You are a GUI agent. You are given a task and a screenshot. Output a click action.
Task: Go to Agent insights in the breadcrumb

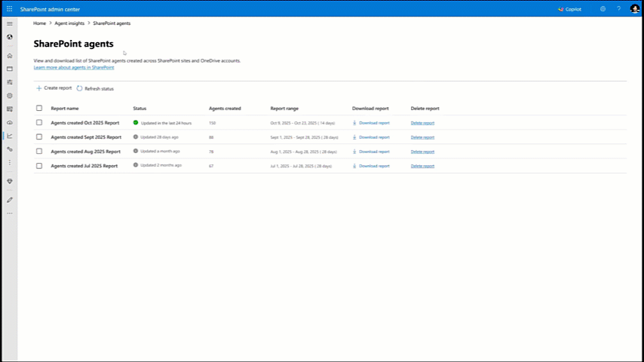(x=69, y=23)
